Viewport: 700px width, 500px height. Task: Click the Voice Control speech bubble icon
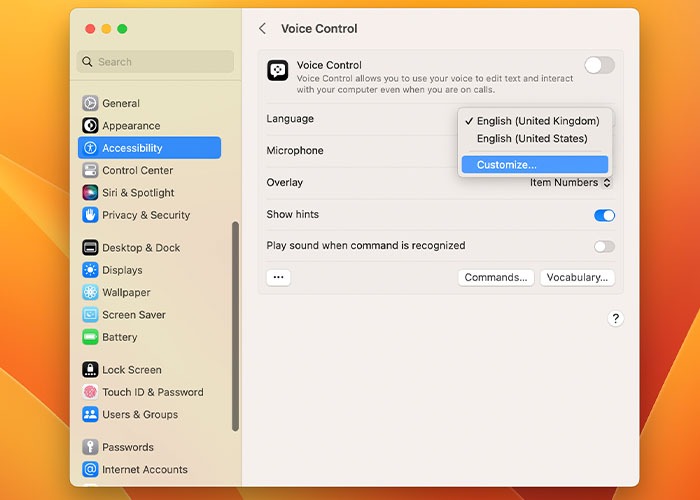[278, 71]
